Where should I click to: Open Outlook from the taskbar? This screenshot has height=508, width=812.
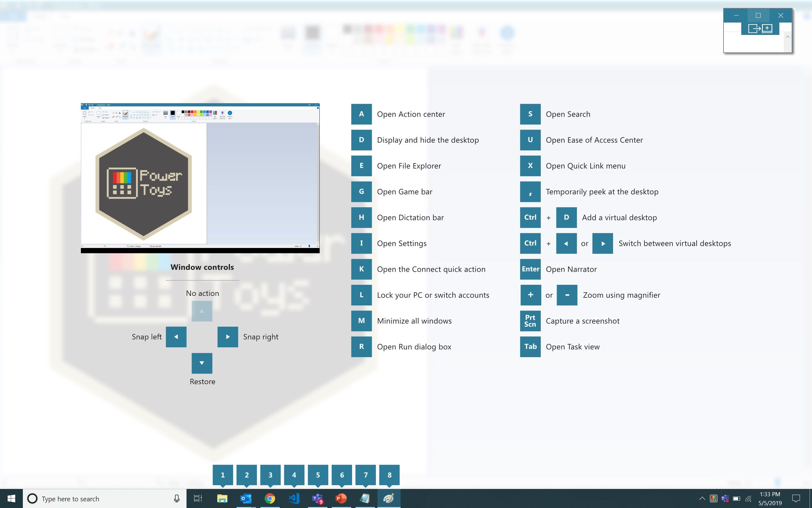pyautogui.click(x=246, y=498)
